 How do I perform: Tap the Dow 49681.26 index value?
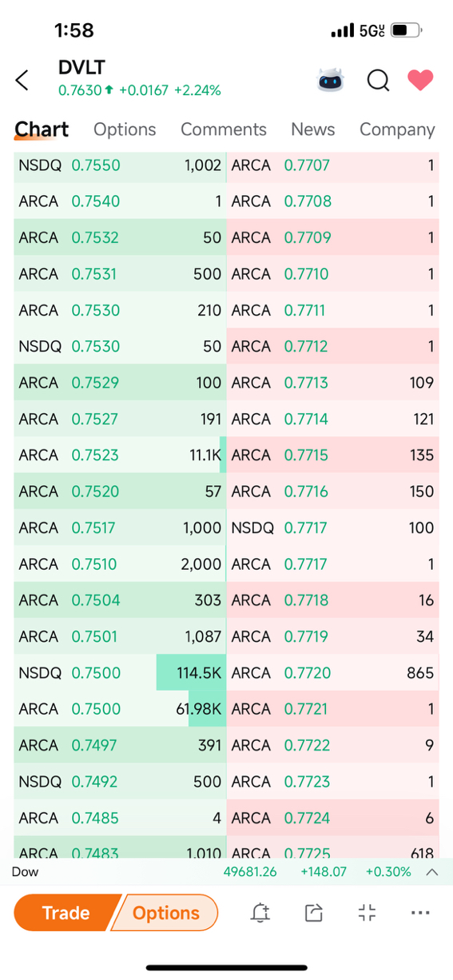click(x=250, y=872)
